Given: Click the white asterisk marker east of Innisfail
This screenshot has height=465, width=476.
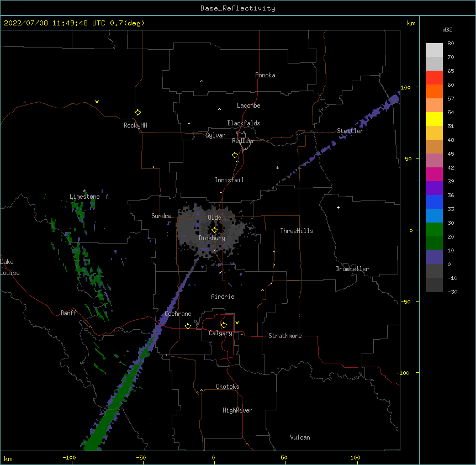Looking at the screenshot, I should click(277, 167).
